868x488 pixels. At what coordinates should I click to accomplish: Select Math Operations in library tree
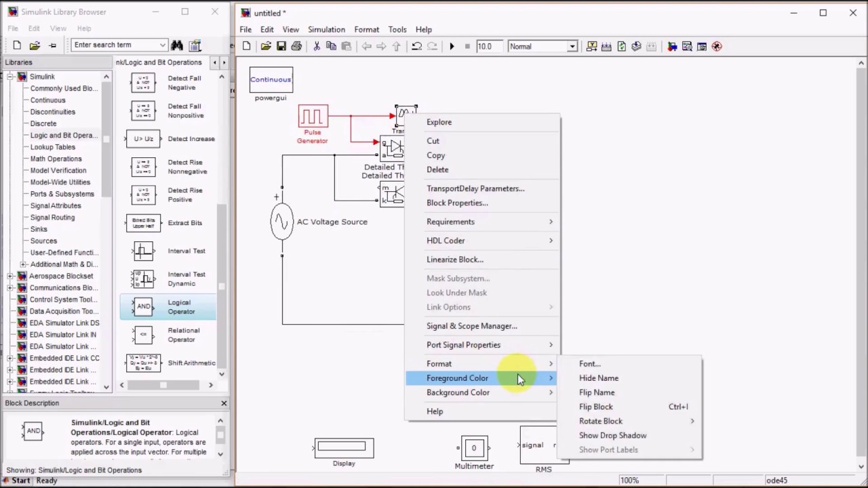point(56,159)
